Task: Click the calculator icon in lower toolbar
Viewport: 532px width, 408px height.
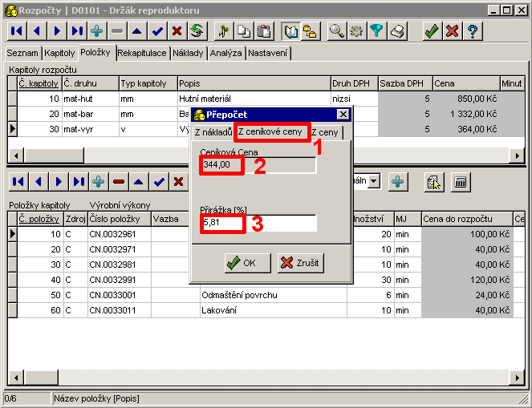Action: (x=461, y=182)
